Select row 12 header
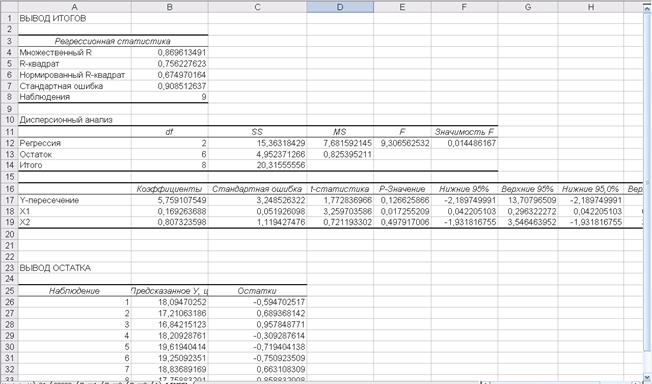The height and width of the screenshot is (384, 652). click(9, 143)
